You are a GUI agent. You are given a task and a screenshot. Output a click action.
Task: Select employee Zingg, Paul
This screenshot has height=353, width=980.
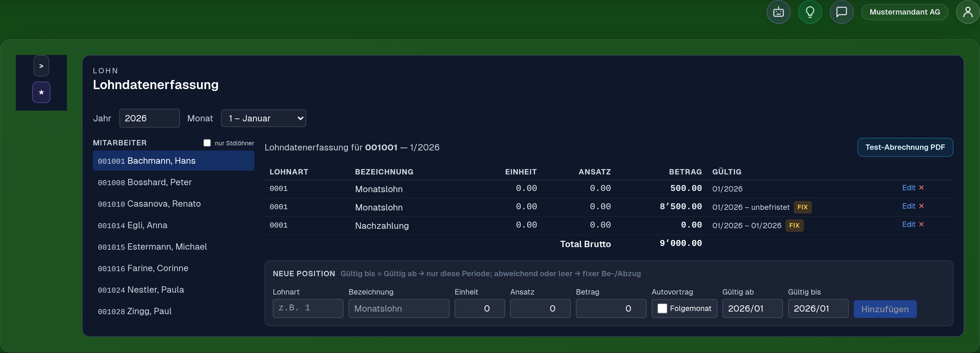point(173,311)
